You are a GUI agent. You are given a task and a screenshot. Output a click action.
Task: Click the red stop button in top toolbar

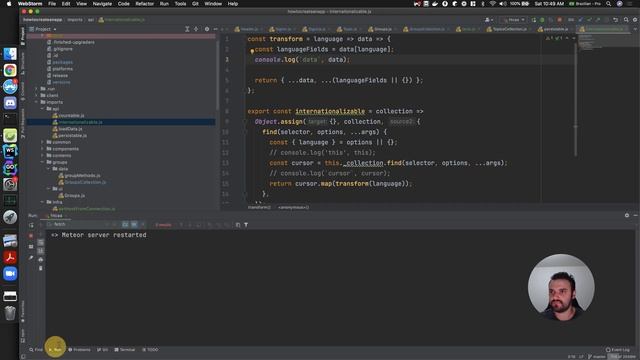pos(560,20)
